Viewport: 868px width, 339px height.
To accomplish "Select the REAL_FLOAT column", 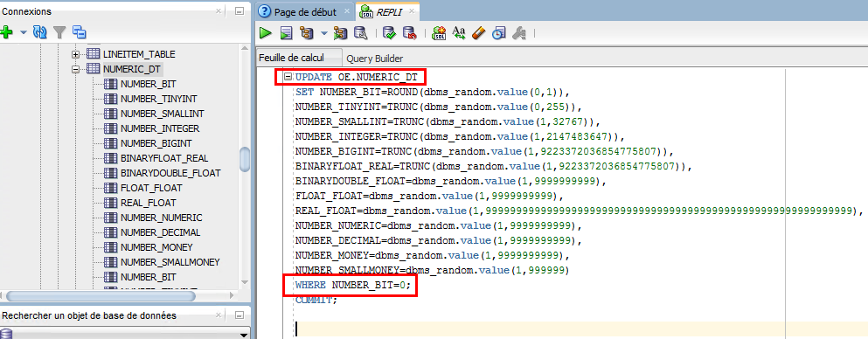I will point(149,203).
